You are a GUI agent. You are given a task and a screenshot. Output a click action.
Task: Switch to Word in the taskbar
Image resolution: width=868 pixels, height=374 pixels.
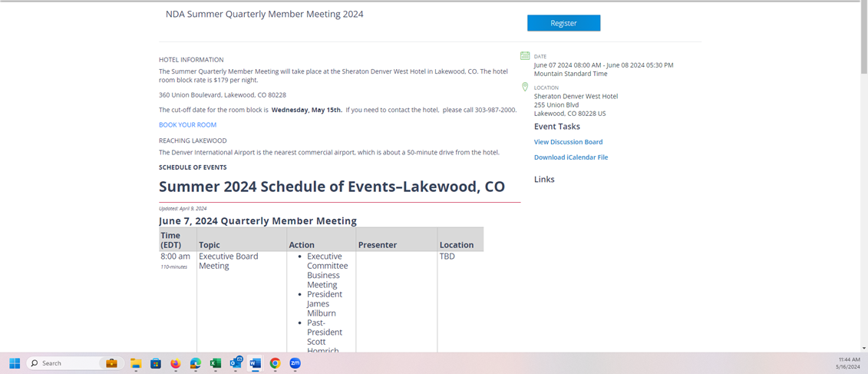pyautogui.click(x=256, y=363)
